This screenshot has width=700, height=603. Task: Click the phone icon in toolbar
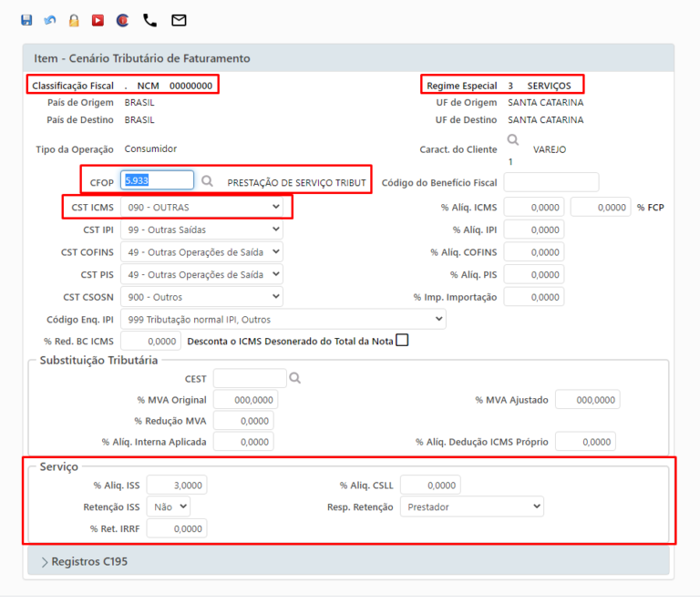150,20
